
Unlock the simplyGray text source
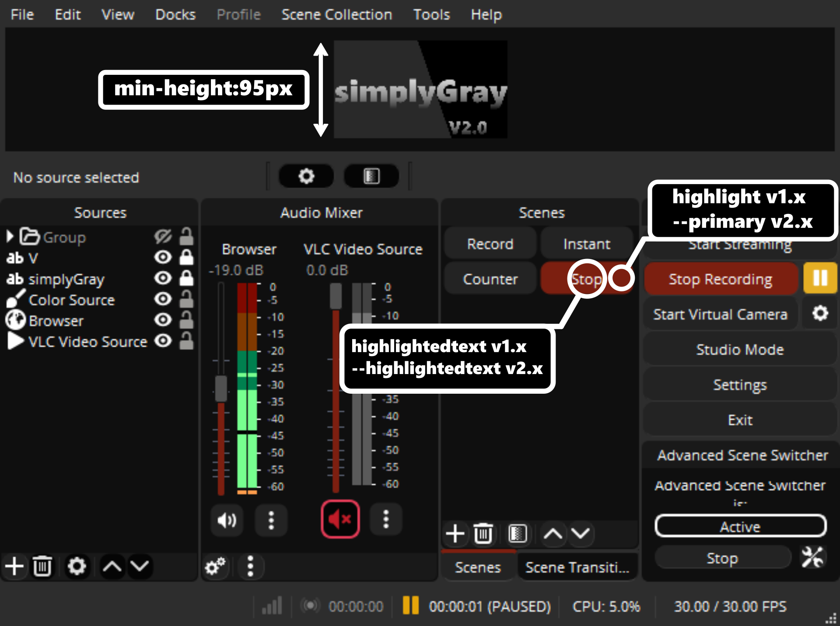point(186,279)
